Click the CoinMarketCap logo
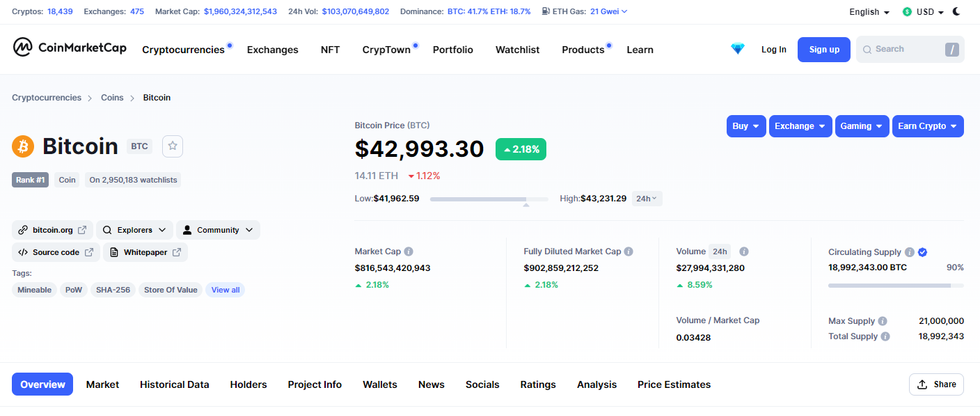This screenshot has width=980, height=416. (x=69, y=47)
